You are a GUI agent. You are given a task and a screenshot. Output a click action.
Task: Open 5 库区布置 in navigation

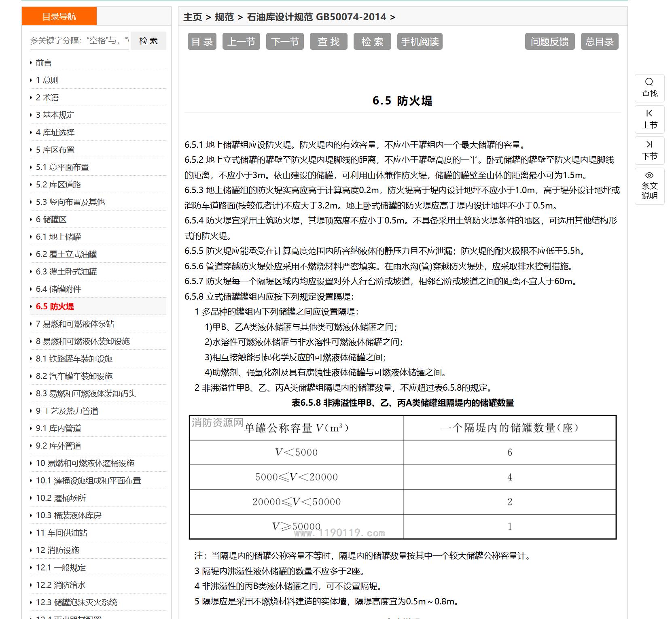click(x=55, y=150)
